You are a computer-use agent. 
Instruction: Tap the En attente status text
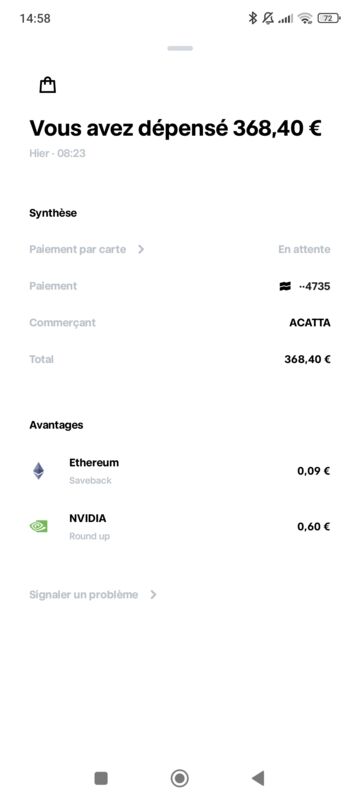pyautogui.click(x=304, y=249)
